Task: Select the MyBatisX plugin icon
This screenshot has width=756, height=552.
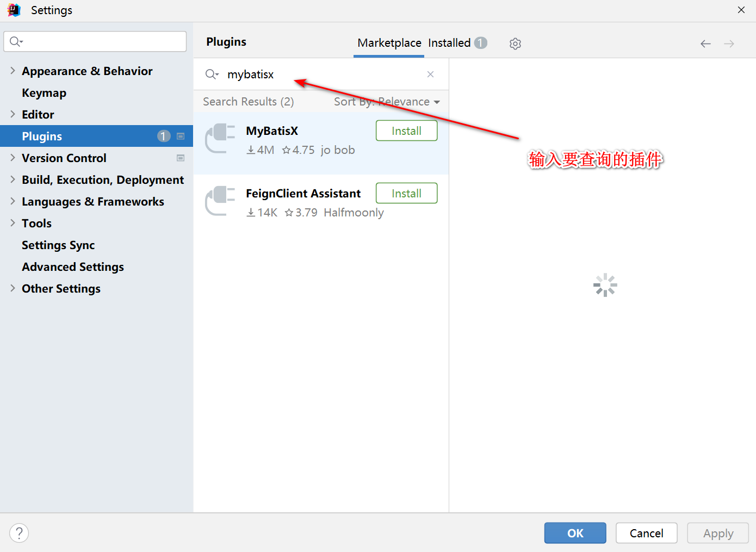Action: pyautogui.click(x=220, y=138)
